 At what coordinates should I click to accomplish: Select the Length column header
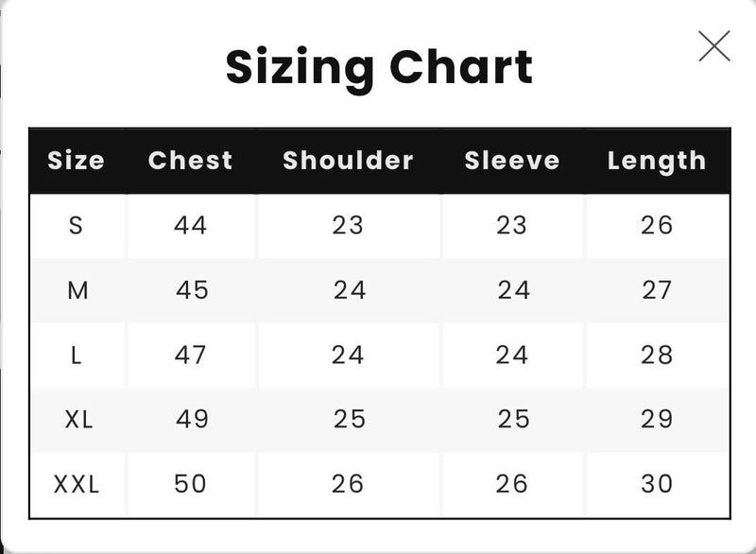coord(657,161)
